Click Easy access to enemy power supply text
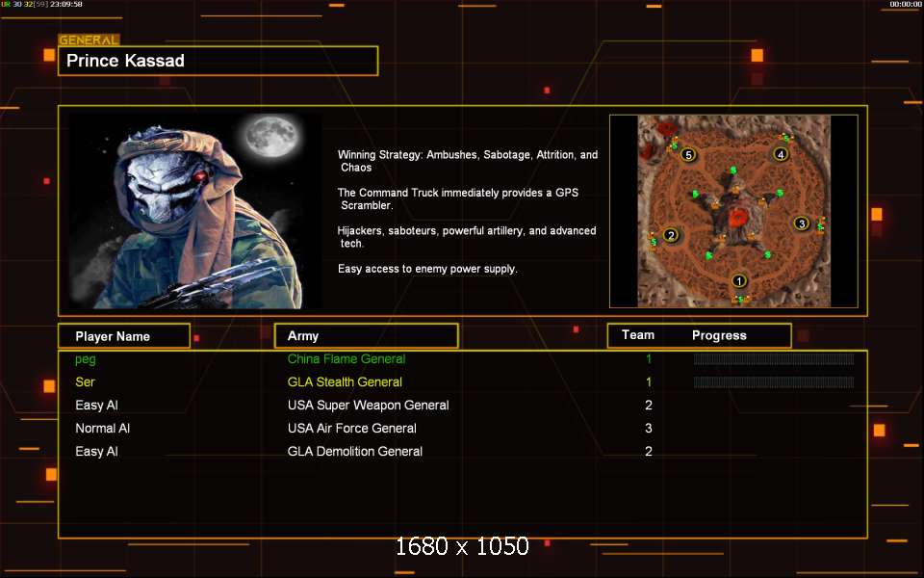Screen dimensions: 924x578 coord(427,269)
